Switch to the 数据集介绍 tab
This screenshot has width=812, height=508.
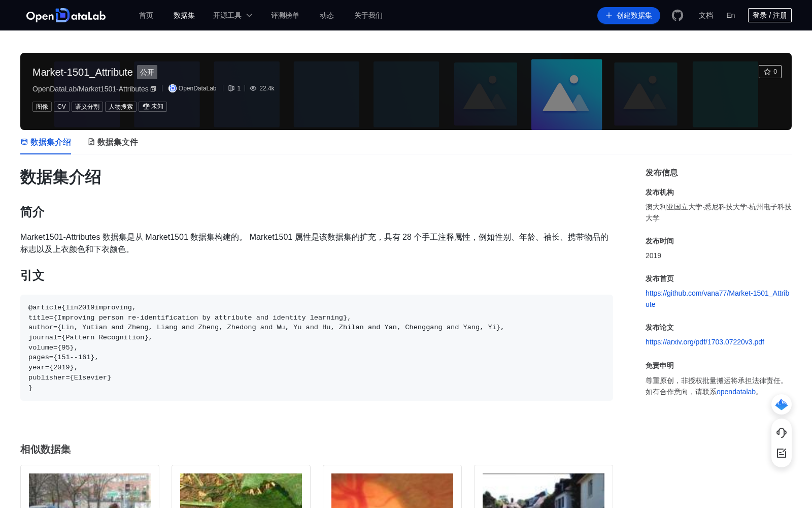point(46,142)
